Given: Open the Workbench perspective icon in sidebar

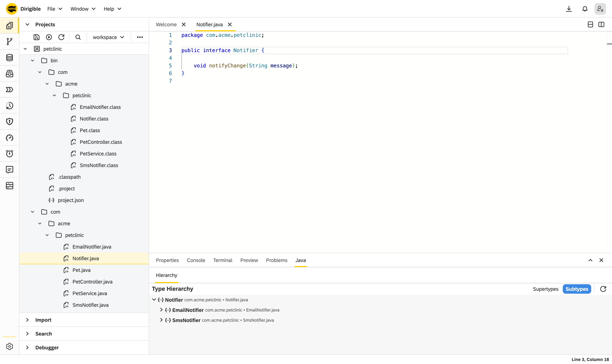Looking at the screenshot, I should (9, 25).
